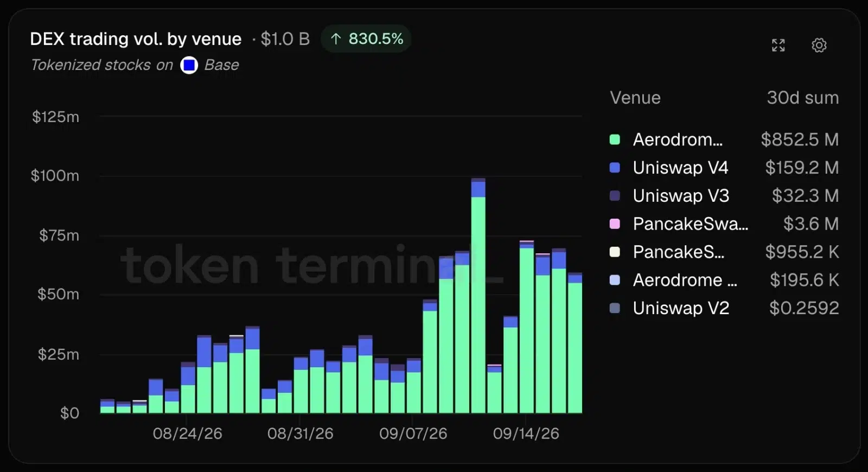Viewport: 868px width, 472px height.
Task: Click the Uniswap V2 venue label
Action: pyautogui.click(x=681, y=308)
